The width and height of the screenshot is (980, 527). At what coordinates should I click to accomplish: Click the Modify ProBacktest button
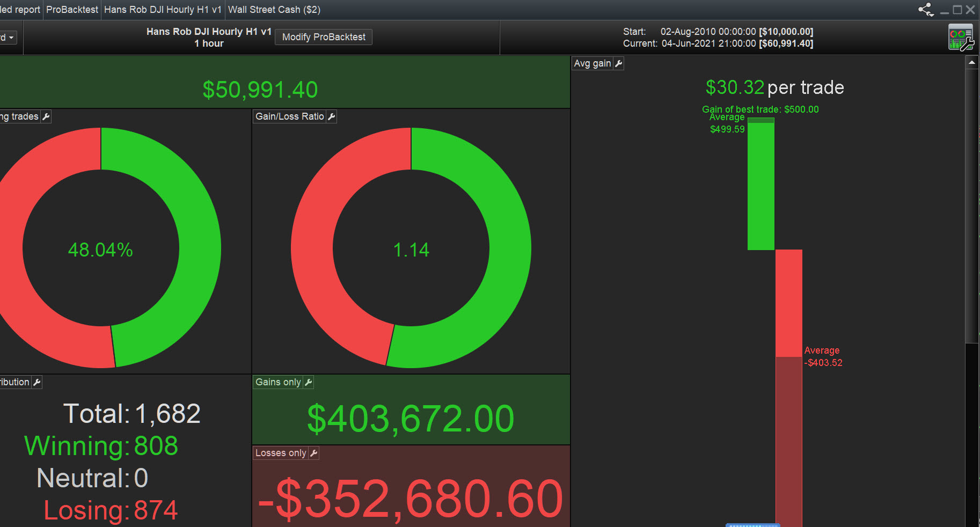click(x=324, y=37)
